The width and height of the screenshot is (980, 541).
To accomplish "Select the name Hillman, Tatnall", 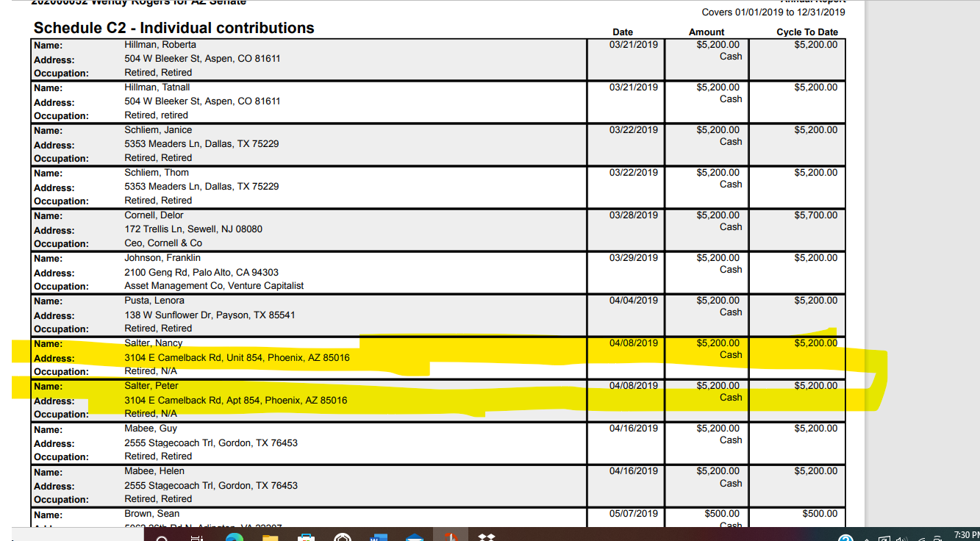I will point(157,87).
